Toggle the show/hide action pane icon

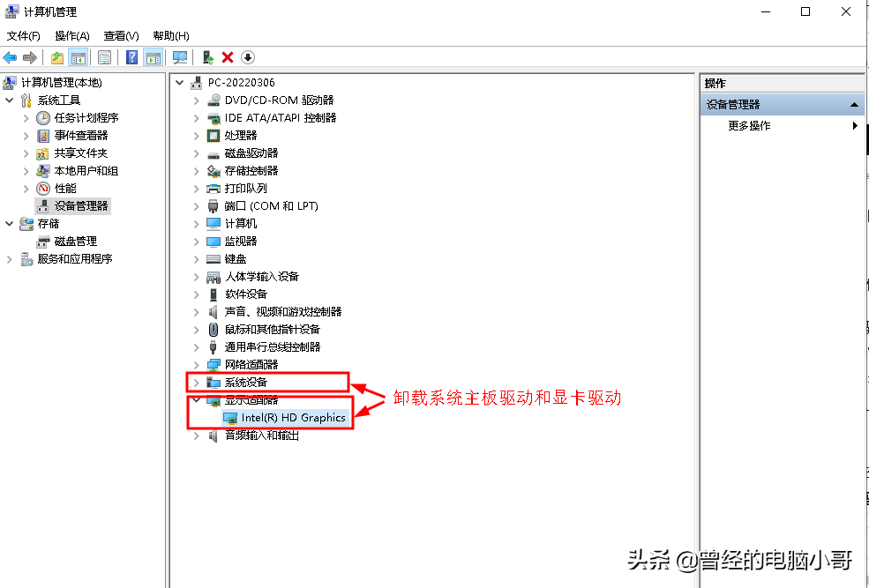coord(153,57)
